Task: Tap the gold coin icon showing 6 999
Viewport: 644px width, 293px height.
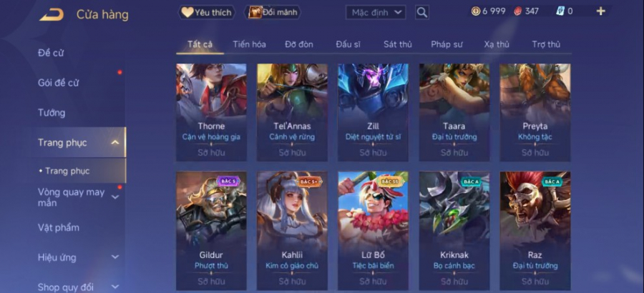Action: tap(476, 11)
